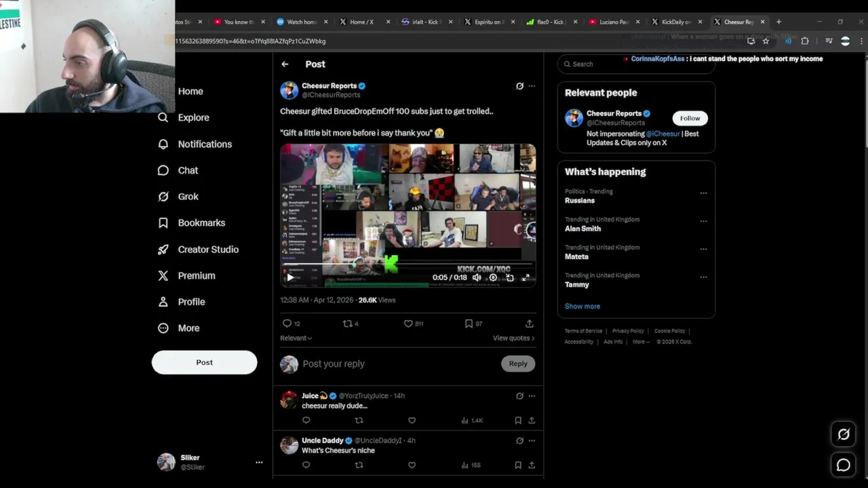This screenshot has height=488, width=868.
Task: Open floating messages button at bottom right
Action: click(844, 465)
